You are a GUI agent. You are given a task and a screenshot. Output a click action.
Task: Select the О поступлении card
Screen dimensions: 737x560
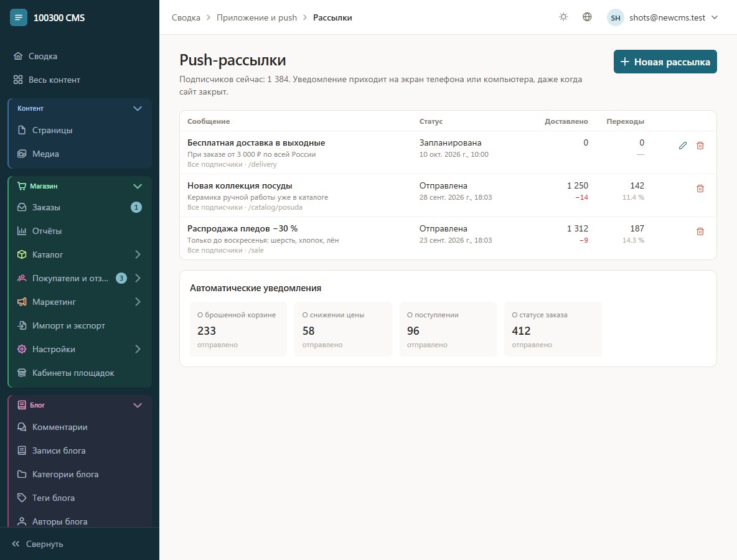(x=448, y=329)
